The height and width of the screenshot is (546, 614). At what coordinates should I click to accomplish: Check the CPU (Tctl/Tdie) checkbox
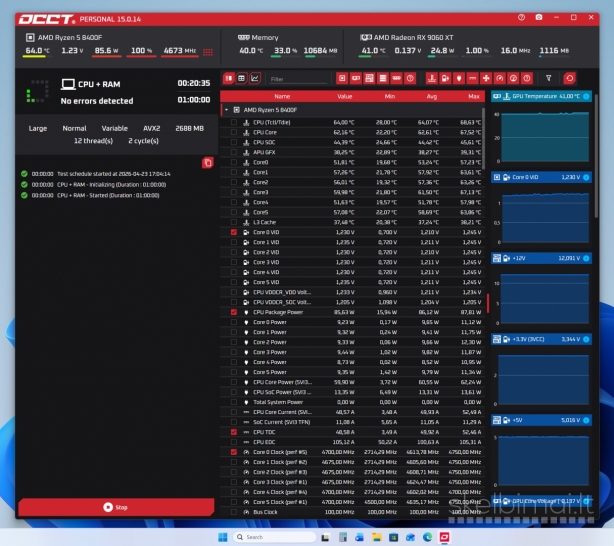(234, 122)
